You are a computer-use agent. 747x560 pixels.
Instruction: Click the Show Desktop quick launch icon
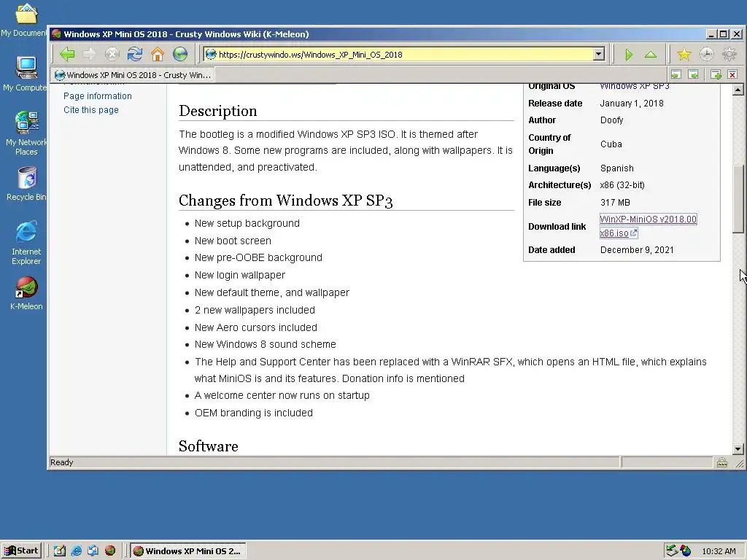pyautogui.click(x=60, y=551)
